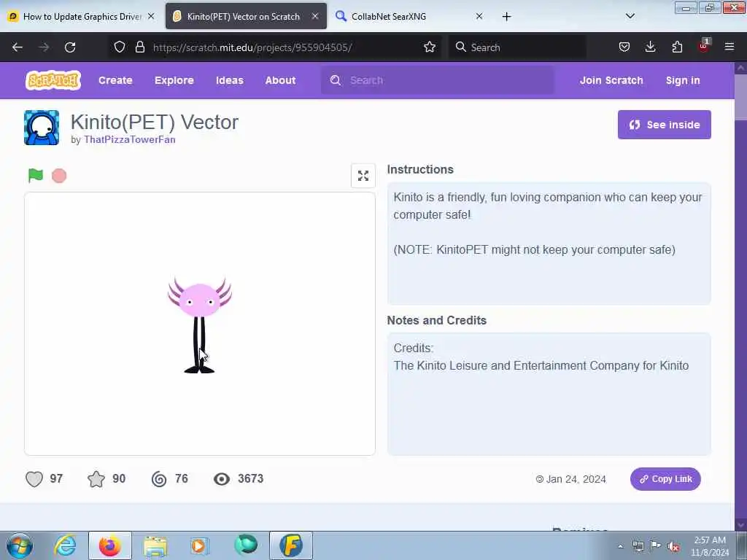Viewport: 747px width, 560px height.
Task: Show hidden system tray icons
Action: coord(620,546)
